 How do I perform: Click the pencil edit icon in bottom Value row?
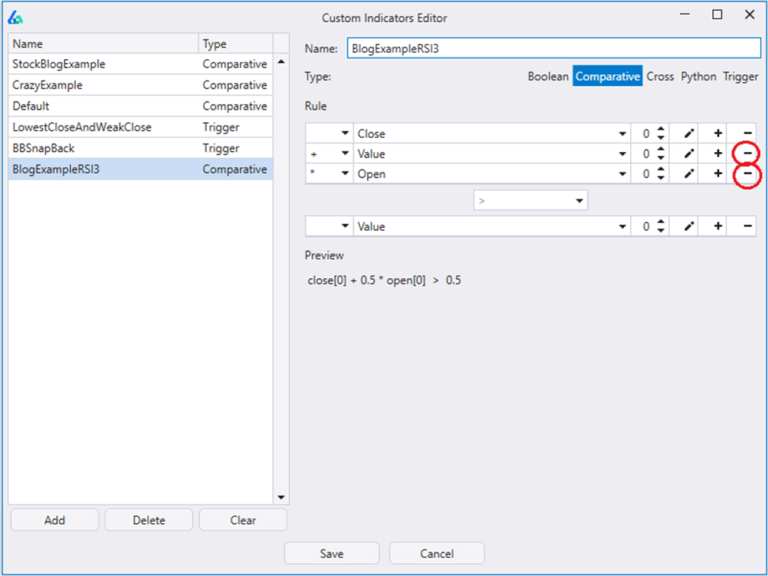[689, 226]
